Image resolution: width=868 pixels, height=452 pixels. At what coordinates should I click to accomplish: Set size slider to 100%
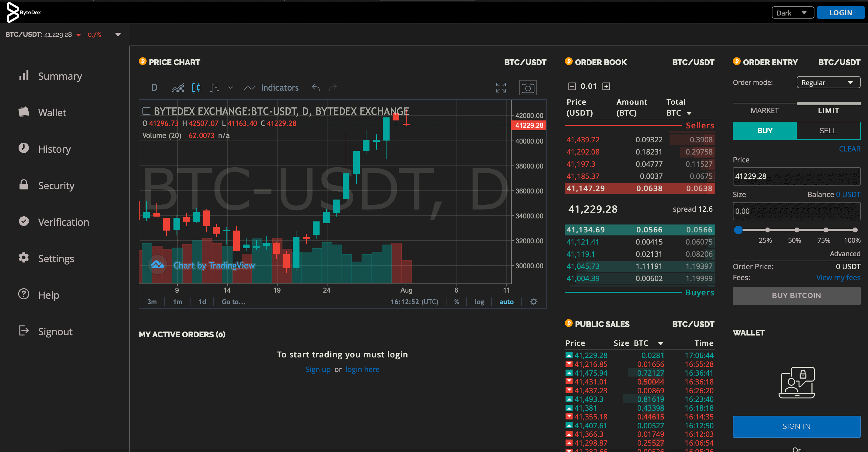[x=855, y=230]
